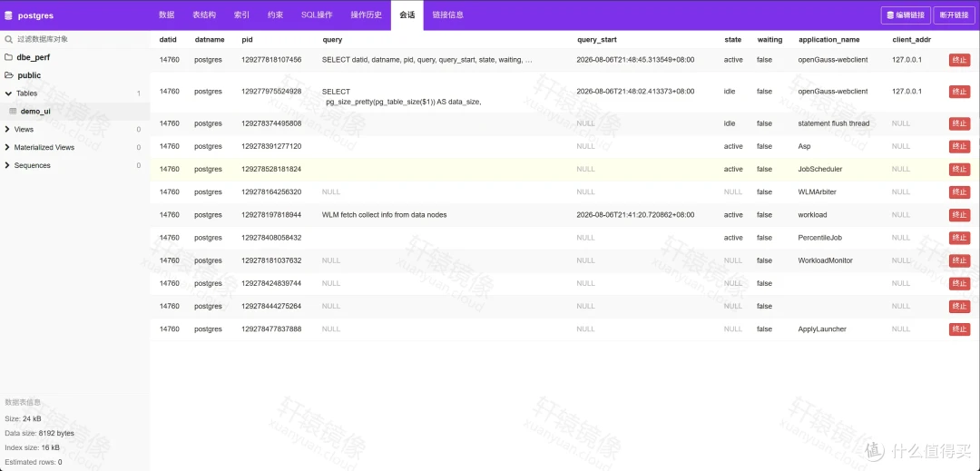Terminate session with pid 129278424839744
This screenshot has height=471, width=980.
coord(959,284)
